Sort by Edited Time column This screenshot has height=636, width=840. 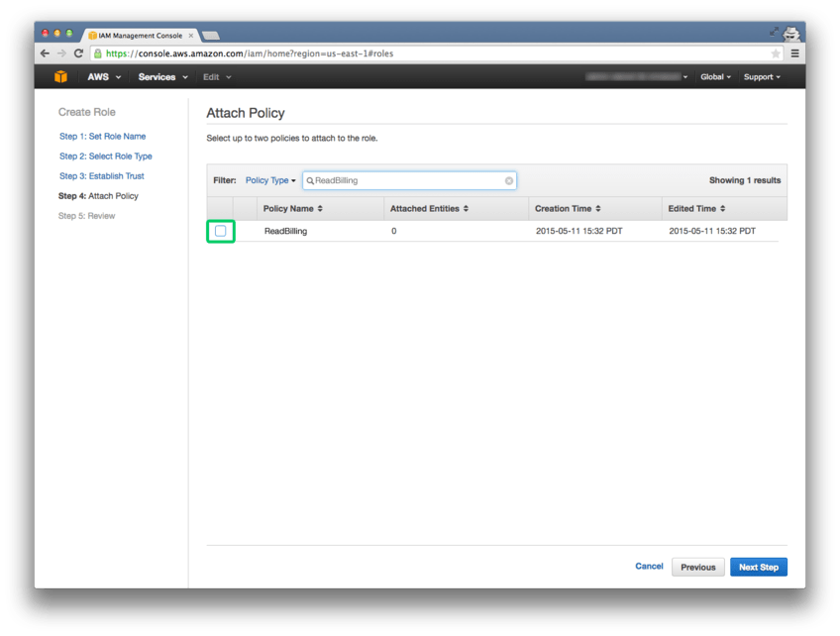tap(696, 208)
